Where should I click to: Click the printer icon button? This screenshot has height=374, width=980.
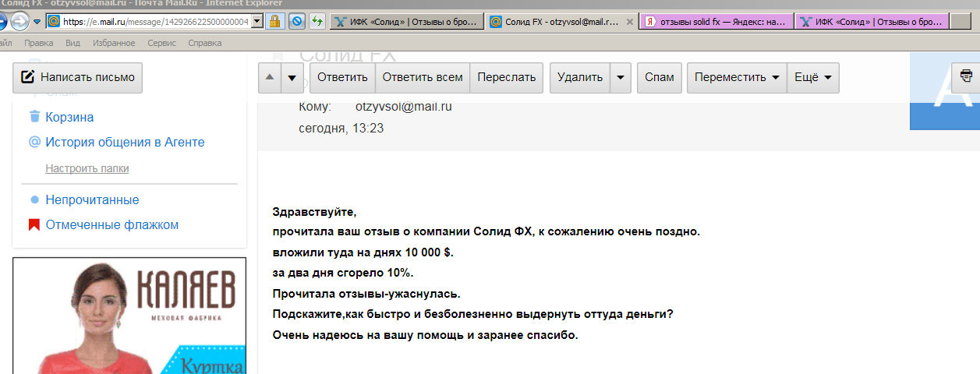(x=967, y=76)
